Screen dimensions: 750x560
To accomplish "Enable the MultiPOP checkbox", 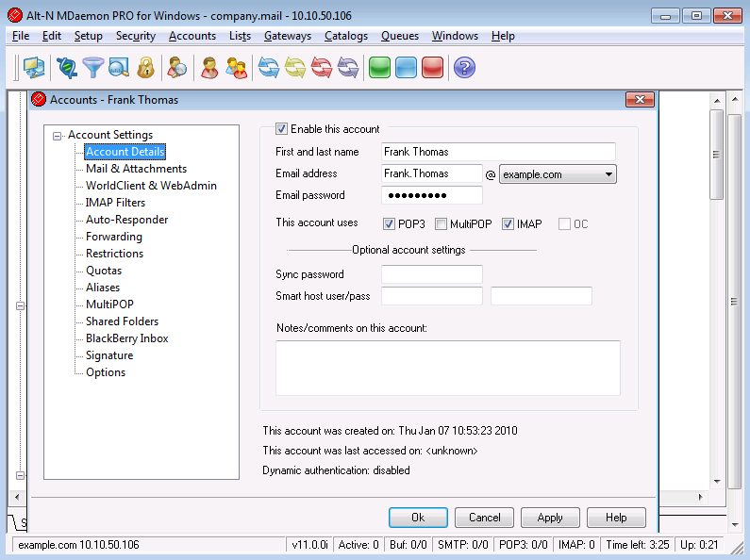I will [441, 224].
